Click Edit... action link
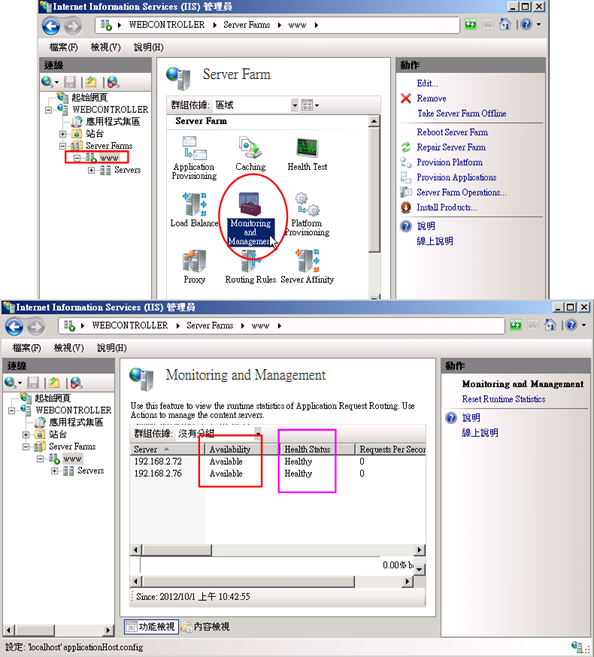The width and height of the screenshot is (594, 657). 427,83
